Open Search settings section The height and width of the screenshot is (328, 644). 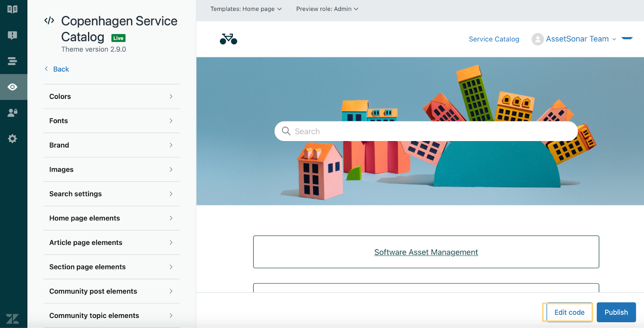111,194
